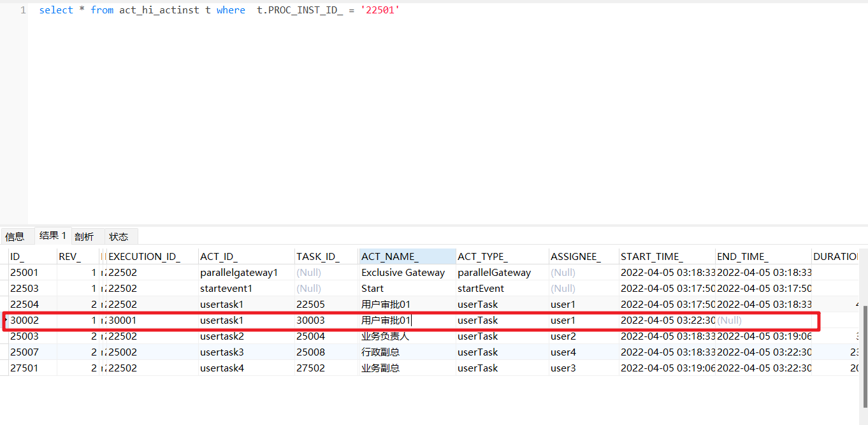Open the 剖析 tab
868x425 pixels.
click(84, 236)
